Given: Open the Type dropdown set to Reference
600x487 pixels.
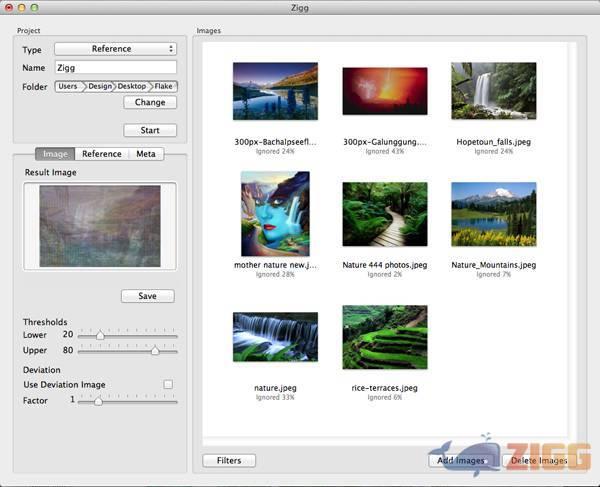Looking at the screenshot, I should tap(115, 49).
